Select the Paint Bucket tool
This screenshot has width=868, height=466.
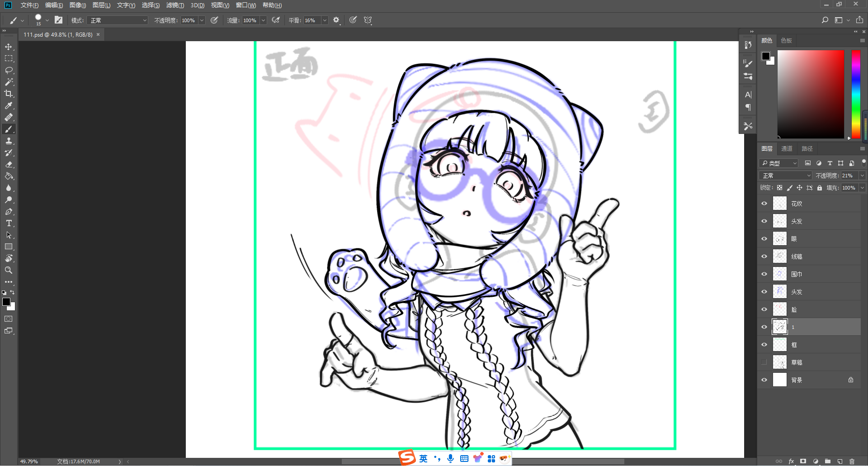(x=9, y=176)
